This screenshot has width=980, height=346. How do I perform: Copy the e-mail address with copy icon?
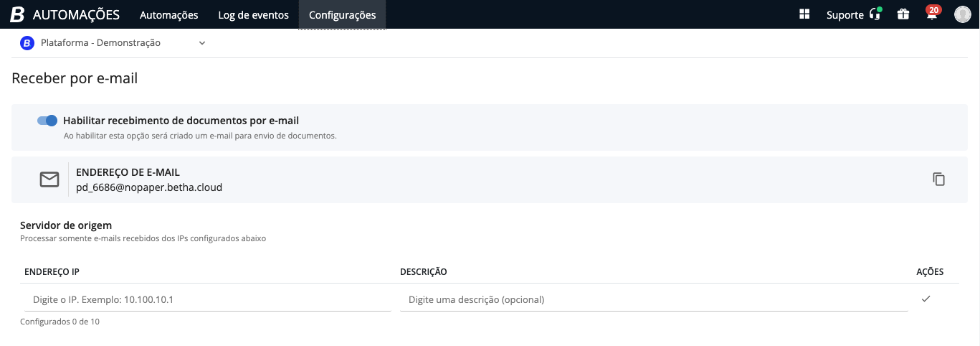pyautogui.click(x=938, y=179)
